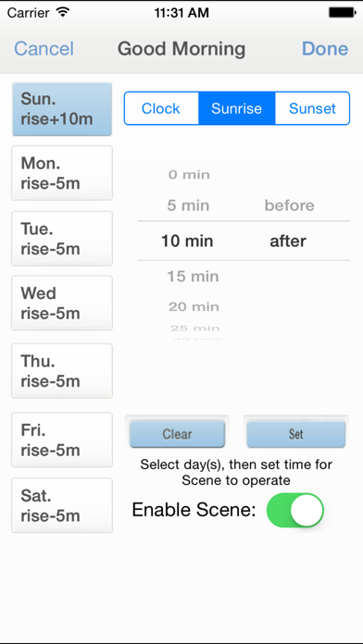Select the Tue. rise-5m day button
Viewport: 363px width, 644px height.
click(x=62, y=239)
